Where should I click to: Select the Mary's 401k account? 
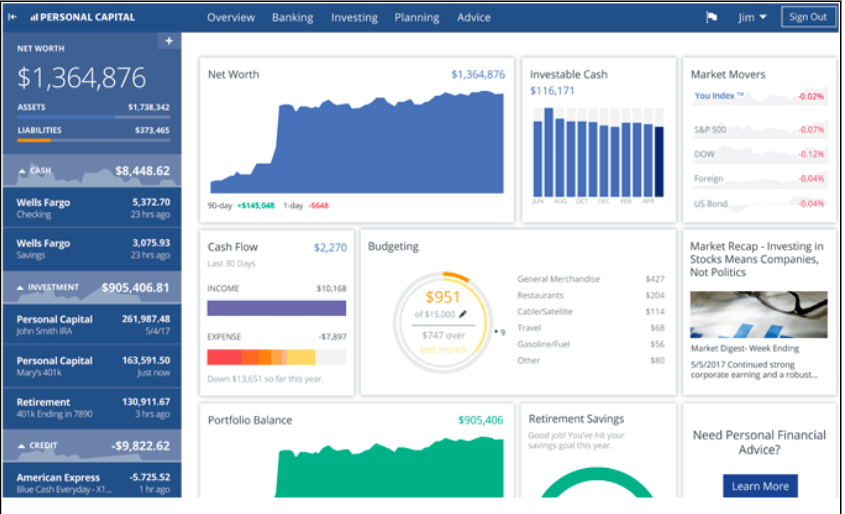pos(92,366)
